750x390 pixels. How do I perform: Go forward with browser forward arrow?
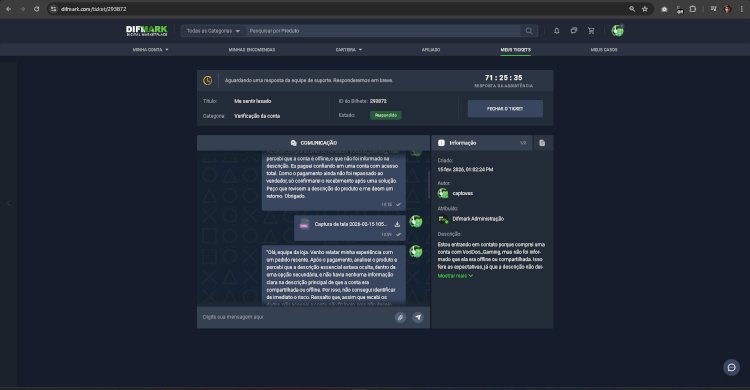[x=22, y=9]
